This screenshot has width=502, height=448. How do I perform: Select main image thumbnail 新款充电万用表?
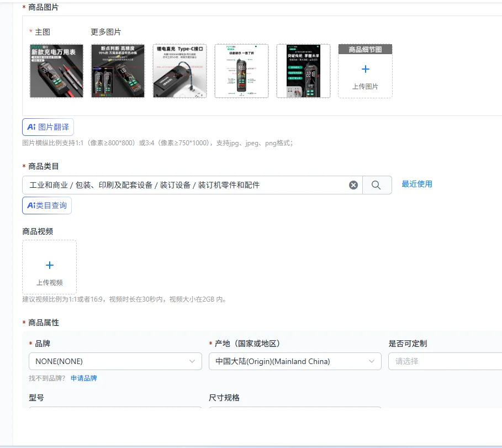pos(56,71)
